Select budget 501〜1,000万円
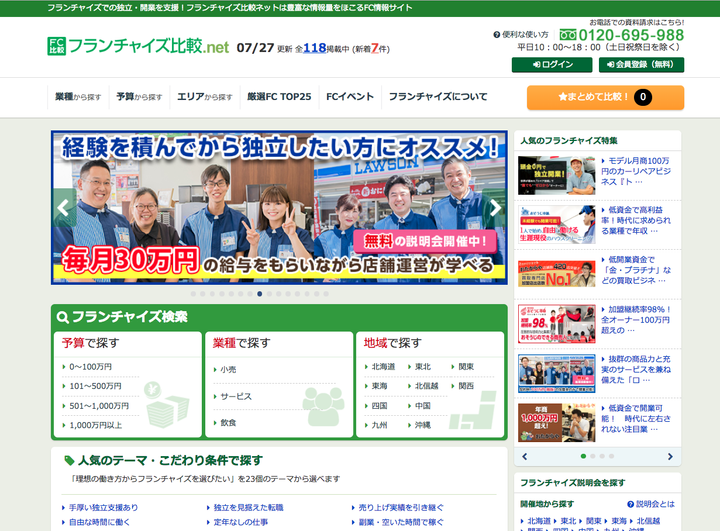The height and width of the screenshot is (531, 720). click(99, 406)
